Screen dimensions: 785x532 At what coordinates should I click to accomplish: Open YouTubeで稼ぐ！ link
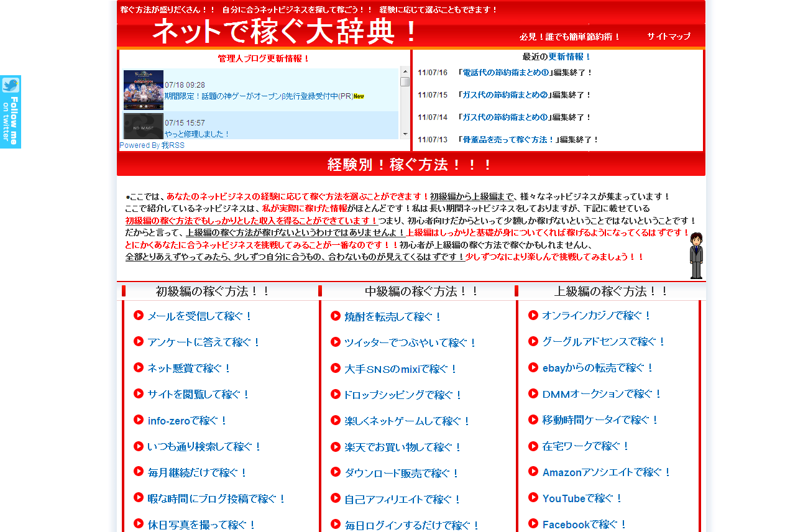[x=582, y=498]
